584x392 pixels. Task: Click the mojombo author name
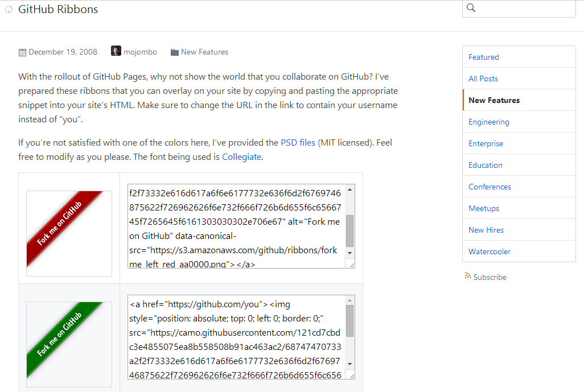coord(140,52)
